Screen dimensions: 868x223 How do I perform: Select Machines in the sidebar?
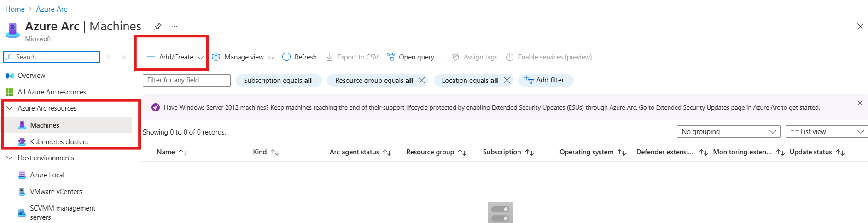coord(45,125)
